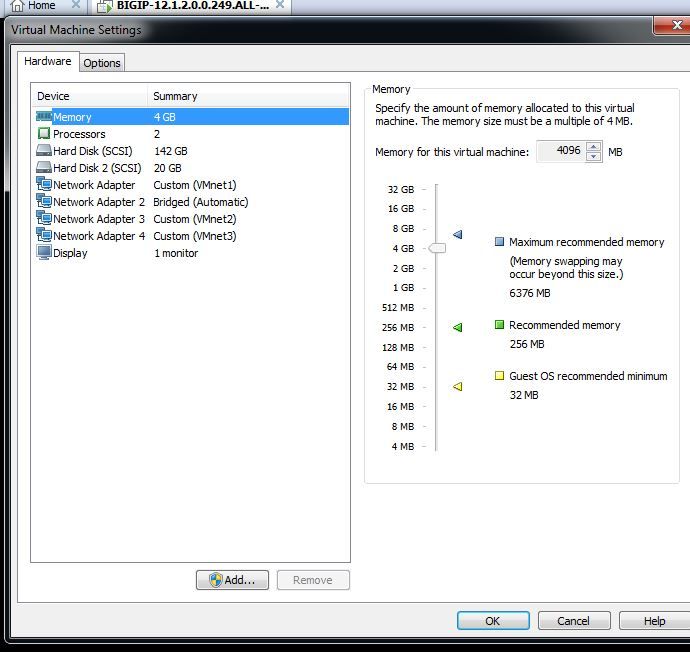Select the Memory row in device list
The width and height of the screenshot is (690, 652).
(x=191, y=117)
